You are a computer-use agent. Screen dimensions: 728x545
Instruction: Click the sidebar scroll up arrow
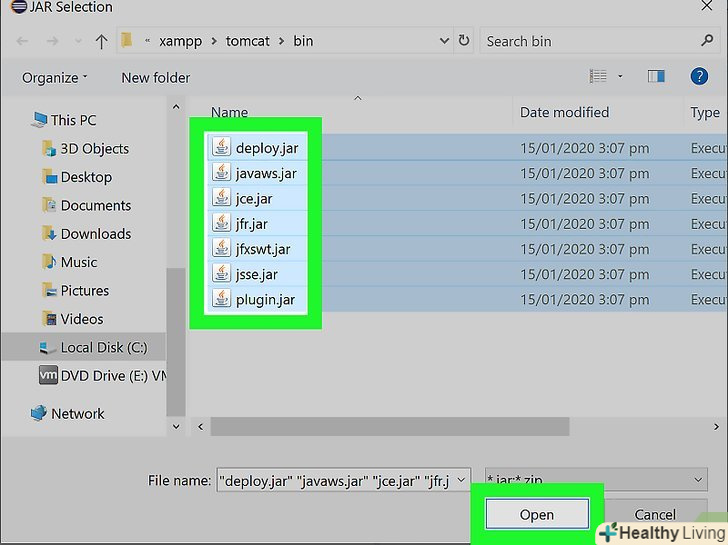(176, 107)
